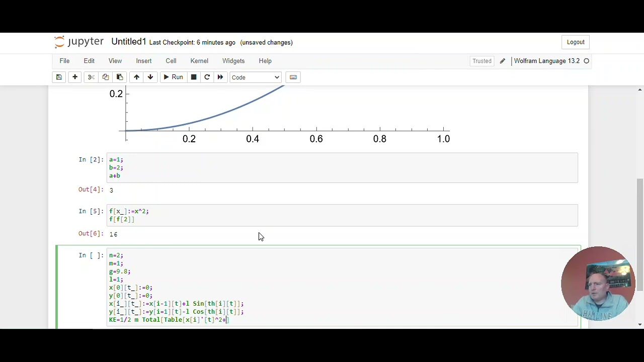
Task: Move selected cell up arrow
Action: (136, 77)
